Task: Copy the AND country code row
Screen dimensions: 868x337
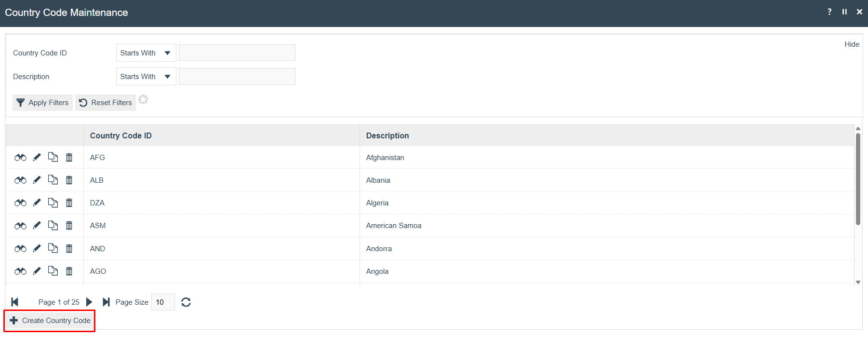Action: pyautogui.click(x=53, y=248)
